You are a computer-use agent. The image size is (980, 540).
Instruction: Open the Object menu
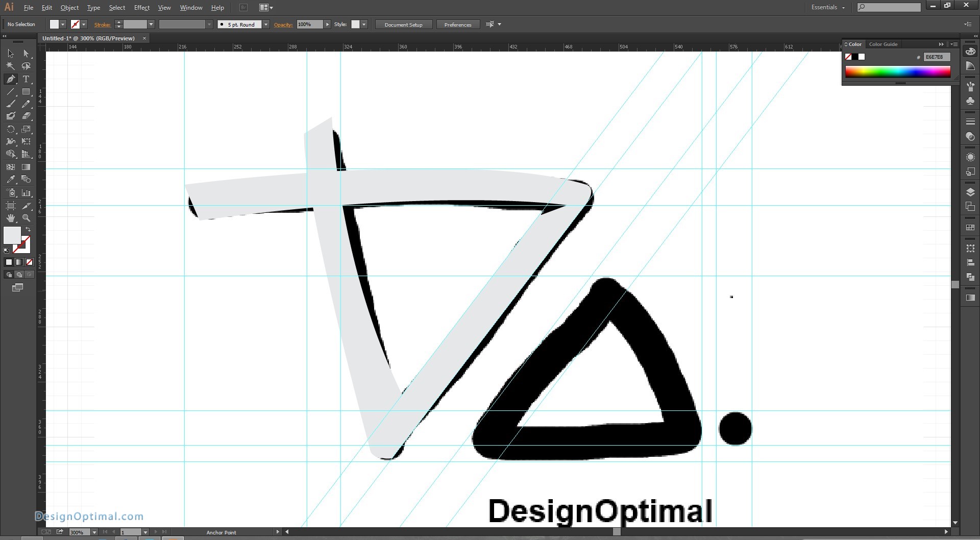(x=69, y=8)
